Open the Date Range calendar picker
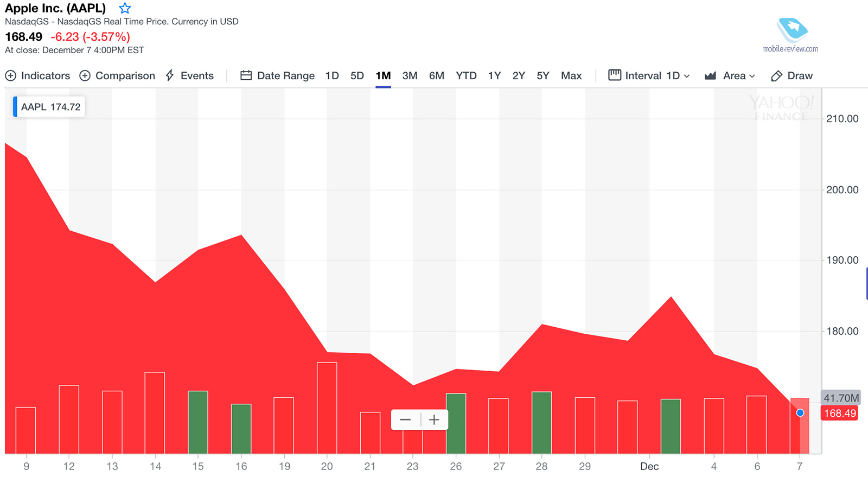The height and width of the screenshot is (483, 868). point(277,75)
